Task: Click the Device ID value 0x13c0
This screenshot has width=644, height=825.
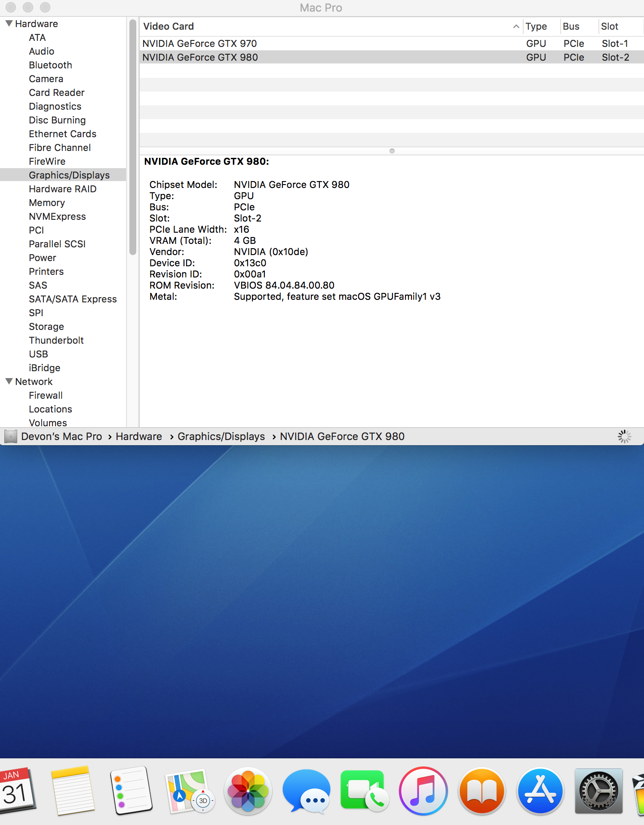Action: pyautogui.click(x=250, y=263)
